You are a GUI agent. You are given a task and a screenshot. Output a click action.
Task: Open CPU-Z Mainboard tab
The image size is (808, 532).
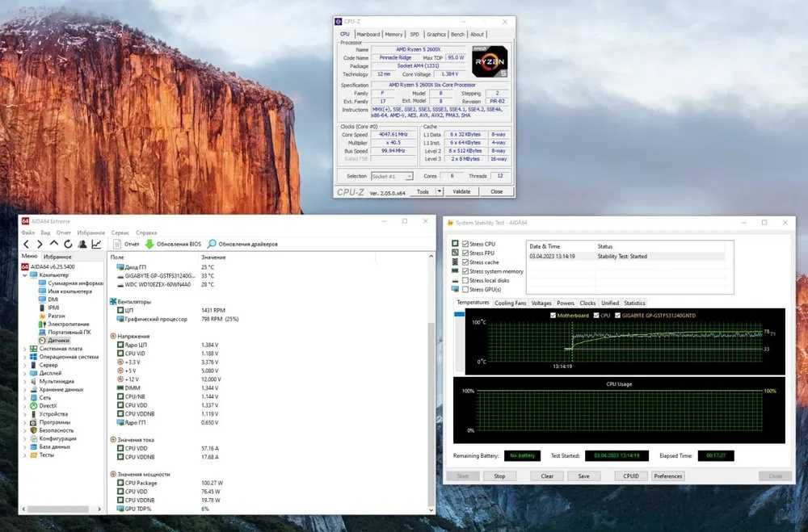368,35
